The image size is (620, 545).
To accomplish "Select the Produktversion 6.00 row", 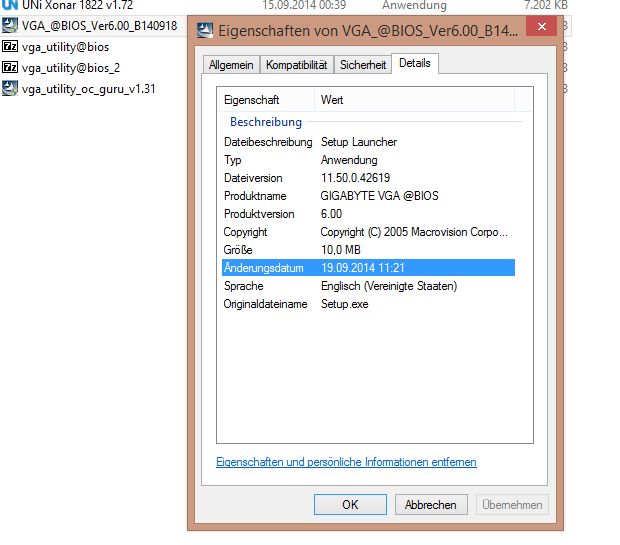I will click(369, 214).
